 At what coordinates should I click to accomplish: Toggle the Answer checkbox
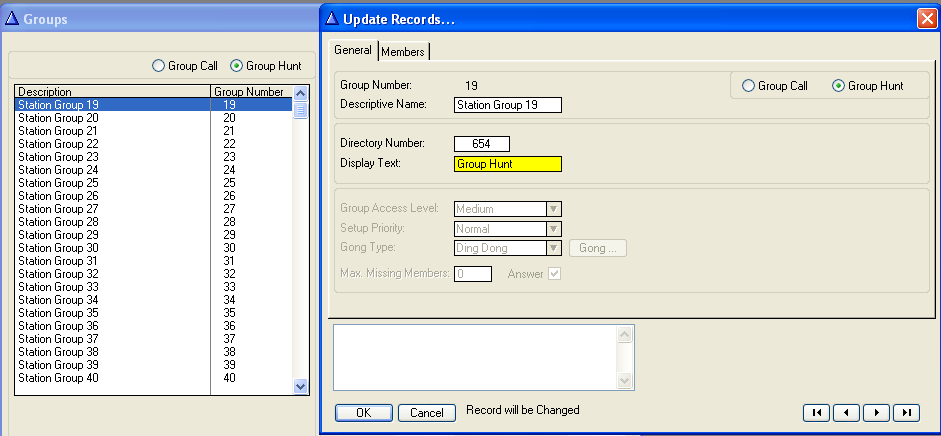555,274
